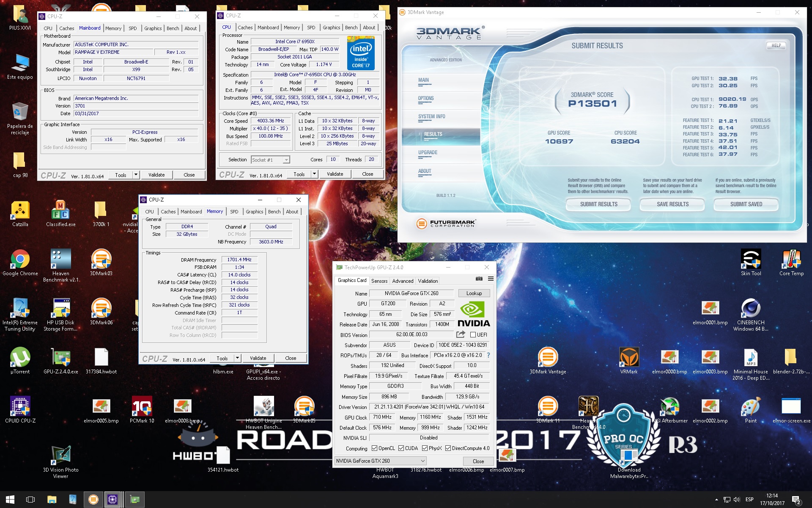Open 3D Vision Photo Viewer icon

coord(61,462)
